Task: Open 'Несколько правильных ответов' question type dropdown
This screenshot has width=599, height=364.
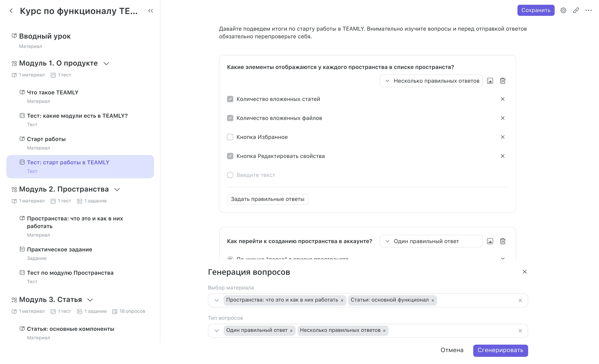Action: [x=431, y=81]
